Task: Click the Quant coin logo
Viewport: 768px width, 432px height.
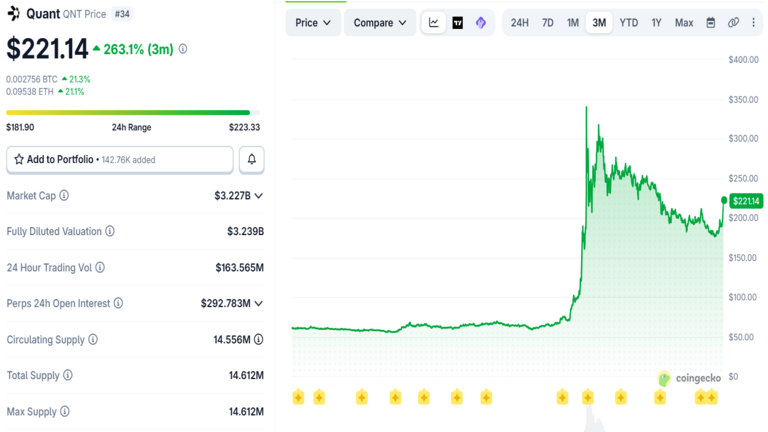Action: [x=14, y=14]
